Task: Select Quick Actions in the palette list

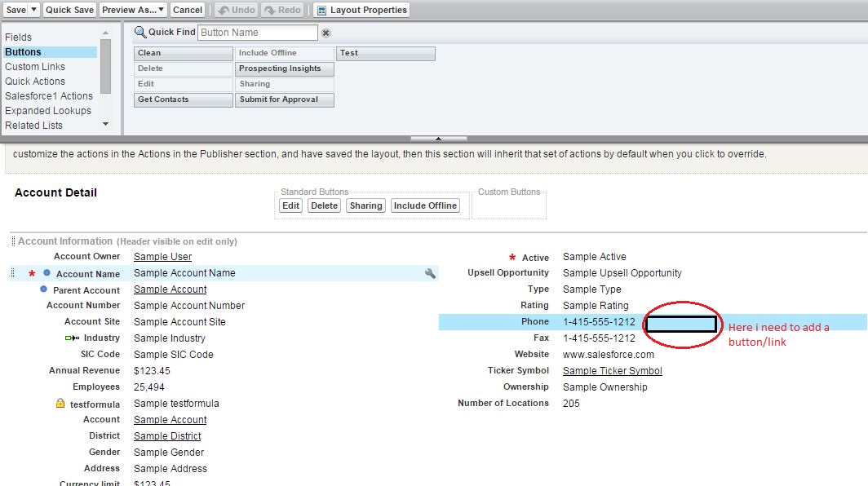Action: (35, 82)
